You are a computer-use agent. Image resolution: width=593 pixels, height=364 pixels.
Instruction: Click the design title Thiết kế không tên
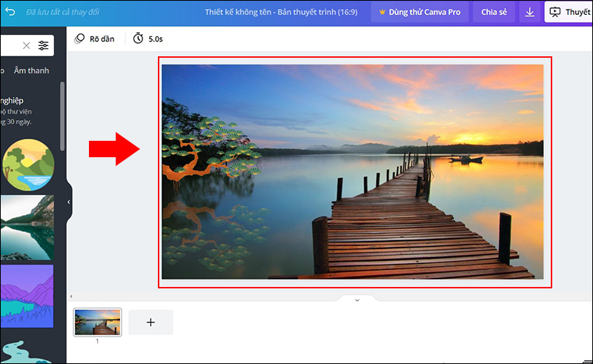click(281, 12)
